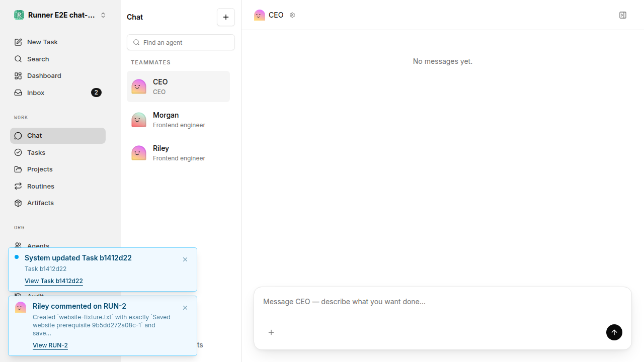Viewport: 644px width, 362px height.
Task: Click the Riley commented on RUN-2 title
Action: pos(79,306)
